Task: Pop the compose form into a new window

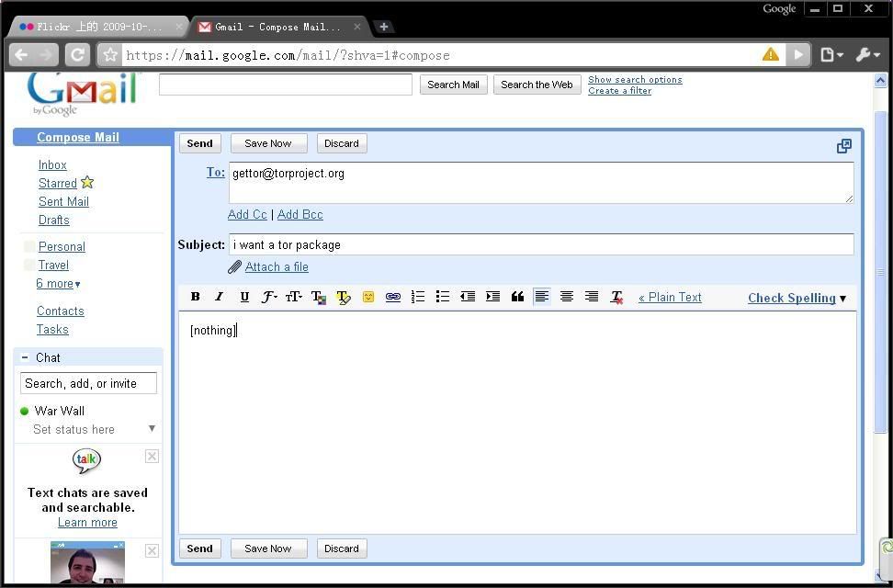Action: tap(844, 146)
